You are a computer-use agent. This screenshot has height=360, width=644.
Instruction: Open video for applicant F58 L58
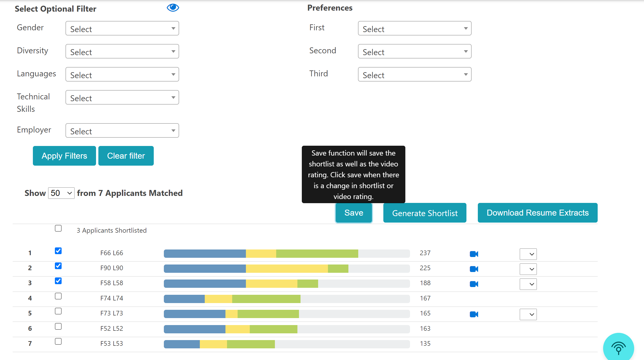tap(474, 284)
